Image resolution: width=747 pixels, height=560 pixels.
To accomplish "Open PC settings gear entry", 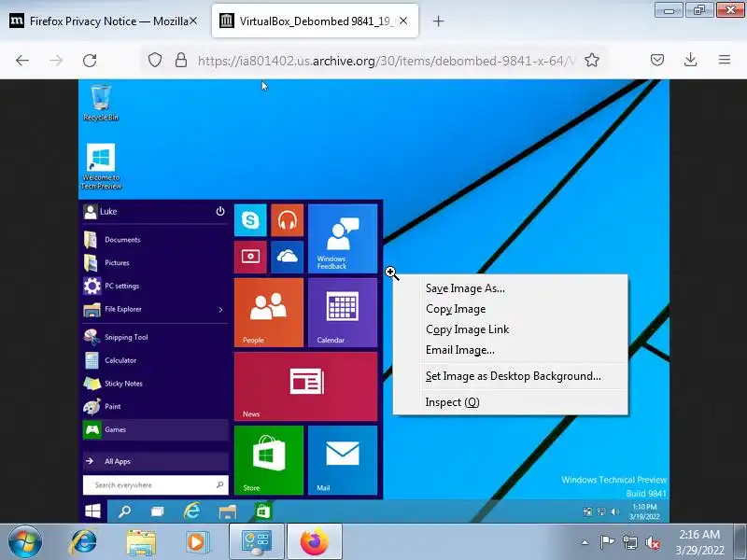I will tap(155, 286).
